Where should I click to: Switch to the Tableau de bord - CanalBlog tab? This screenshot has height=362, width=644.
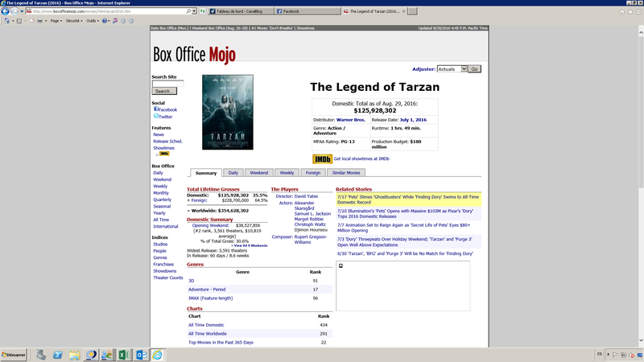pos(241,11)
